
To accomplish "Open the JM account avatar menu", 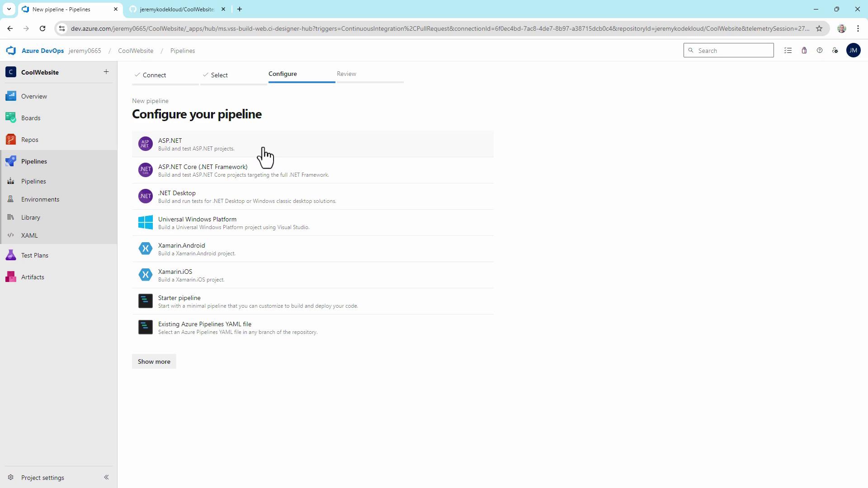I will [854, 51].
